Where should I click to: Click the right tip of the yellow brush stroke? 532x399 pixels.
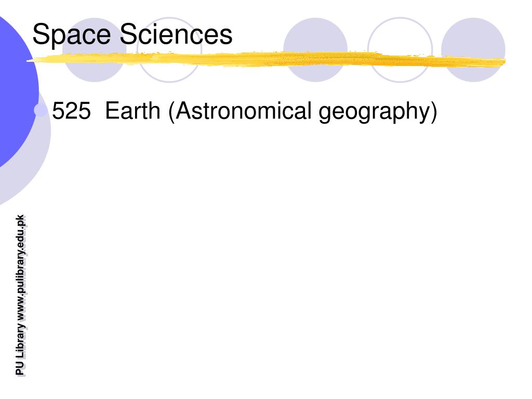501,62
